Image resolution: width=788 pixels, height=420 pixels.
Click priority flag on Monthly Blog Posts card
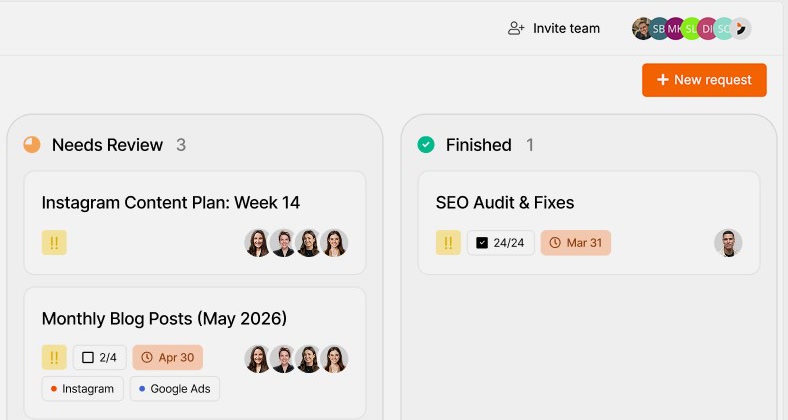(x=54, y=357)
